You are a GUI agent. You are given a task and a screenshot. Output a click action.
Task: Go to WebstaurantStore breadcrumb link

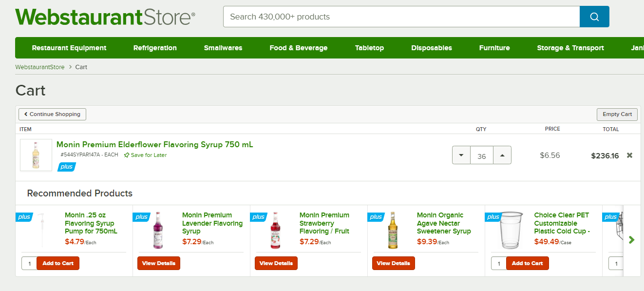click(40, 67)
